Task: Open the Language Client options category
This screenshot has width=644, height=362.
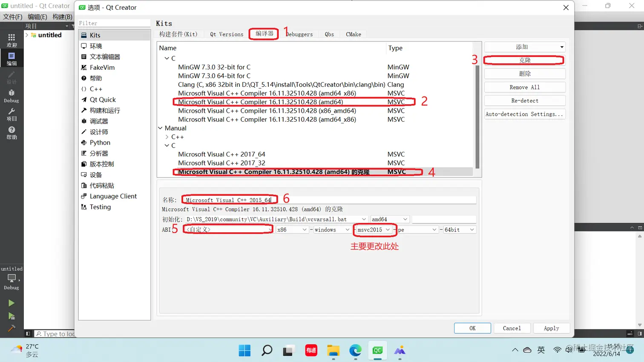Action: click(115, 196)
